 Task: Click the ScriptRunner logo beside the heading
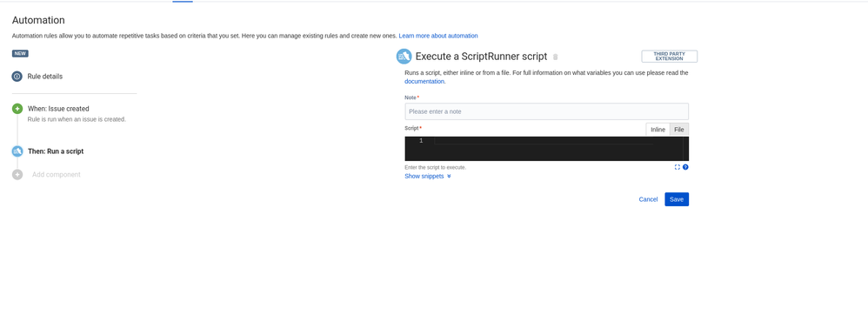404,56
